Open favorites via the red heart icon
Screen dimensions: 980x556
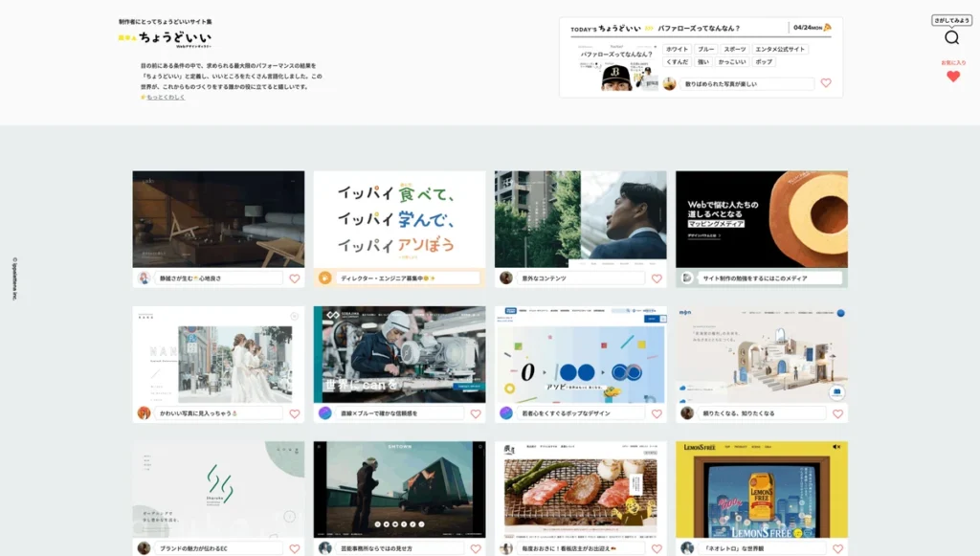pos(952,77)
